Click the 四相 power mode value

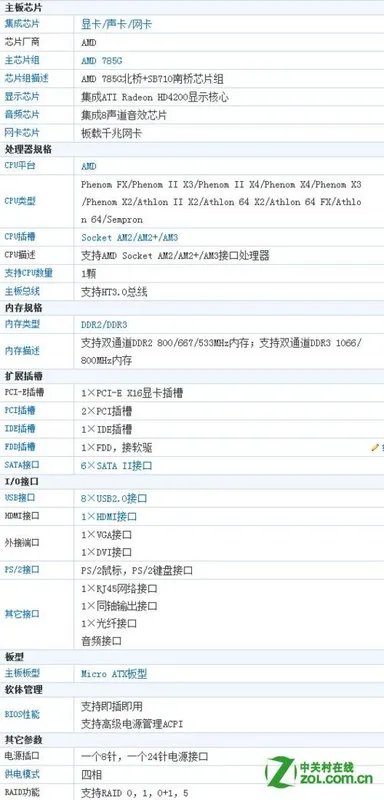tap(91, 775)
